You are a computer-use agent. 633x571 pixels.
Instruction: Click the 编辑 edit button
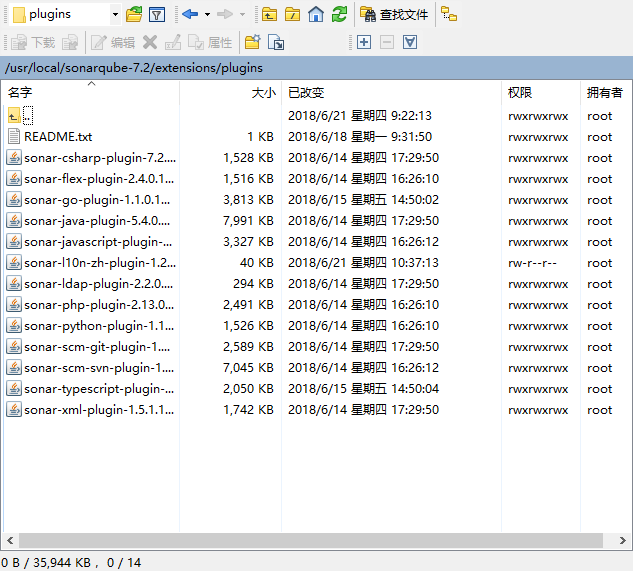click(113, 42)
